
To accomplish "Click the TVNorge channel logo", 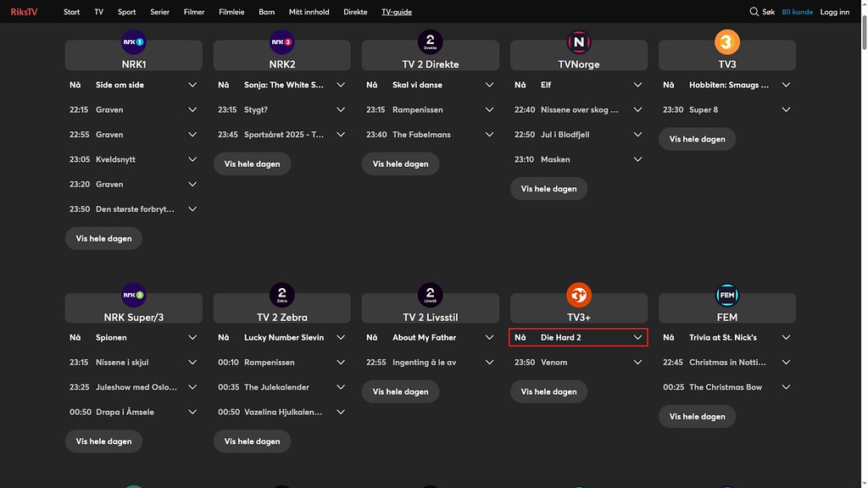I will [x=578, y=42].
